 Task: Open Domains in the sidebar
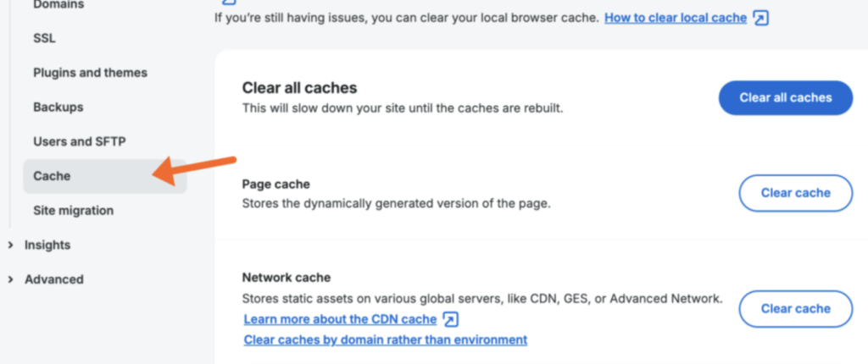pos(58,5)
